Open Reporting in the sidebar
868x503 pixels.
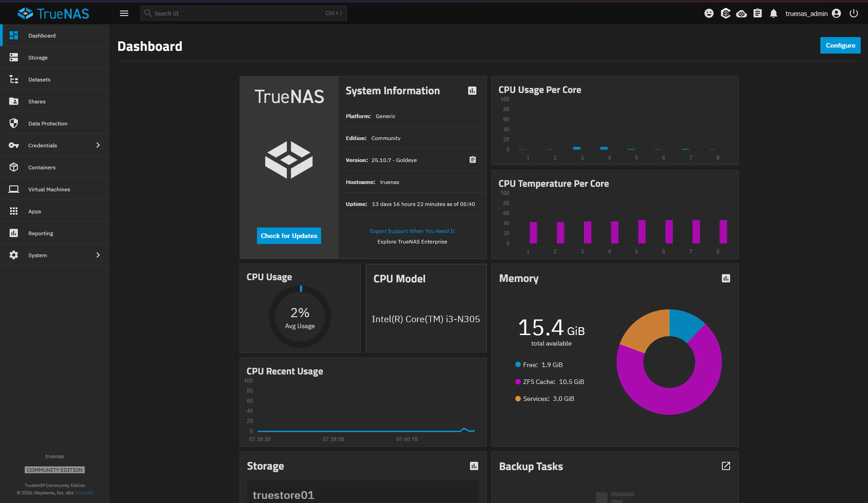pos(55,233)
